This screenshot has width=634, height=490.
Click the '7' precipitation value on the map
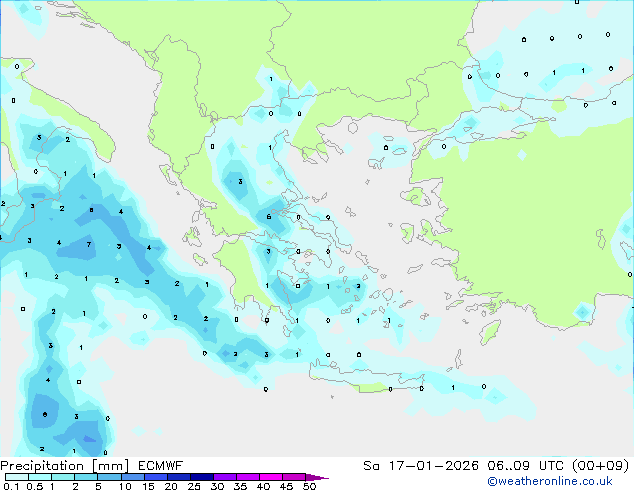(89, 244)
